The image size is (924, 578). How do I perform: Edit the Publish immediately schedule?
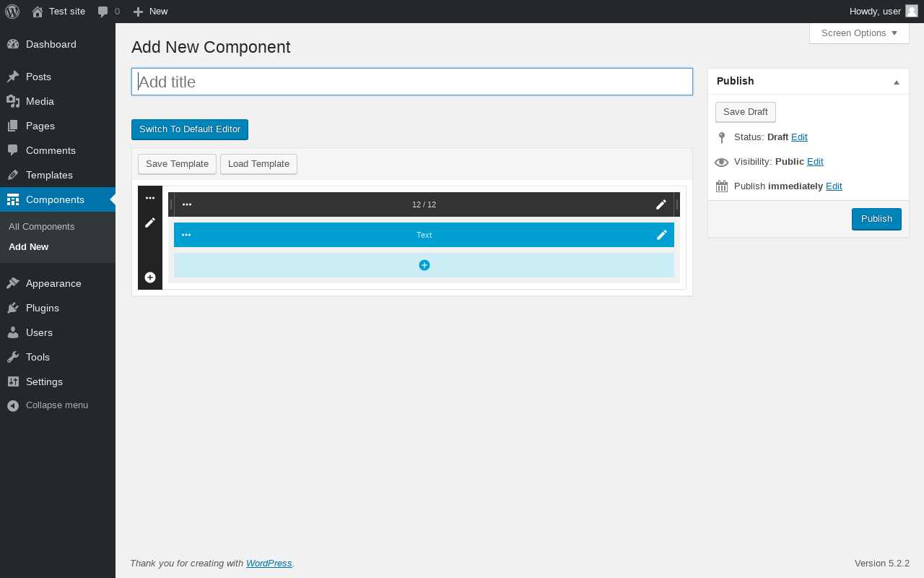pyautogui.click(x=834, y=186)
